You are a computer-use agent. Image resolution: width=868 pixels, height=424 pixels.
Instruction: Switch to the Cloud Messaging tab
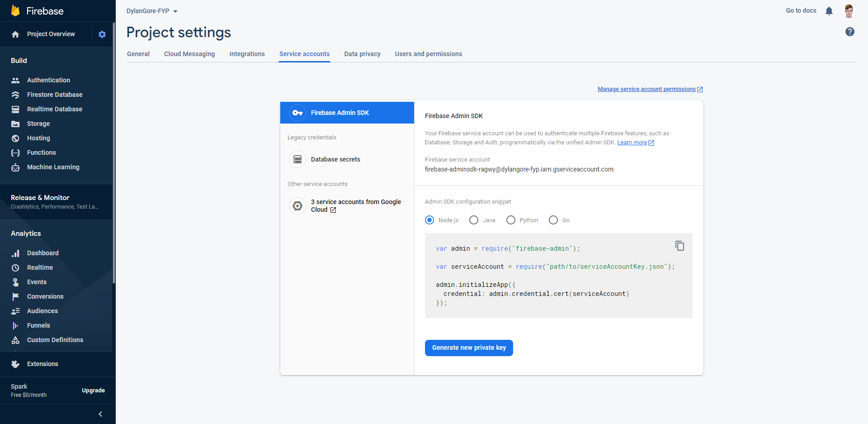[189, 54]
